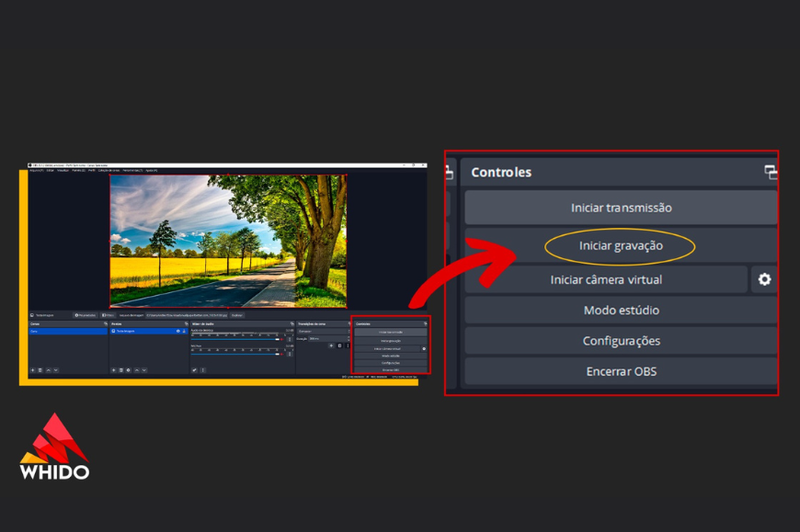
Task: Pop out the Transições de cena dock
Action: pyautogui.click(x=349, y=323)
